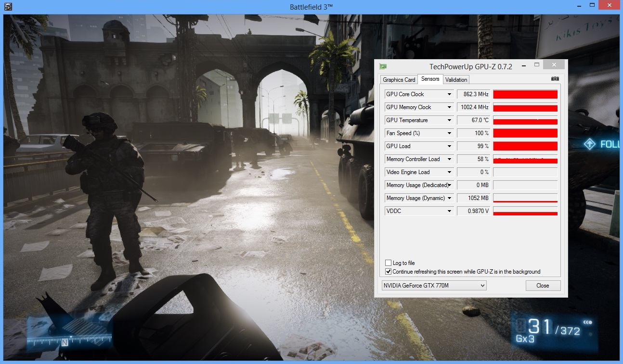Click the empty Video Engine Load graph

point(525,172)
